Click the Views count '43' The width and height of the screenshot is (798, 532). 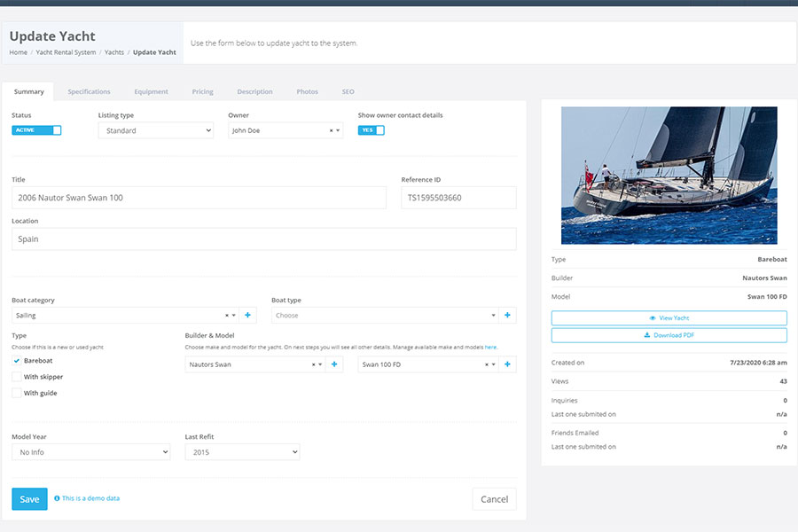pos(783,381)
